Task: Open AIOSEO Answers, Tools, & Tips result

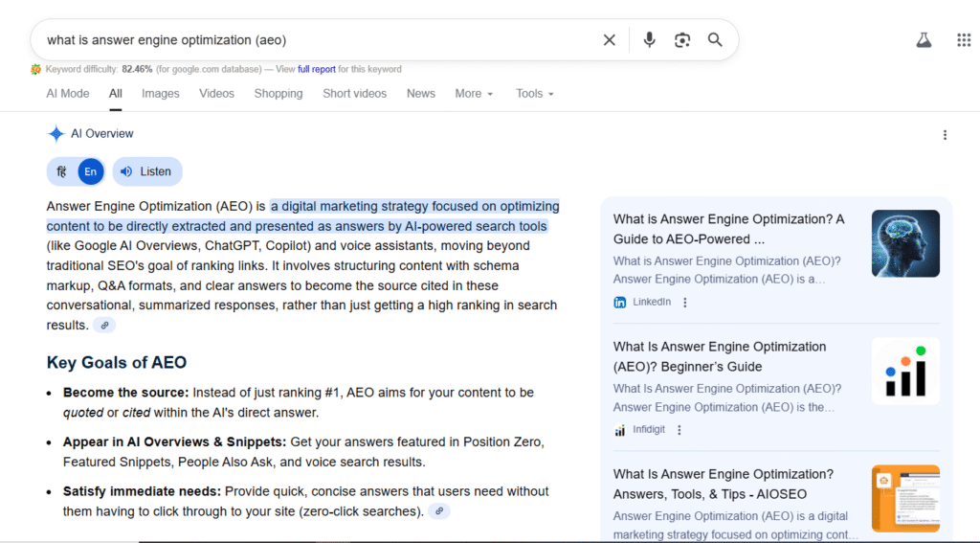Action: (724, 485)
